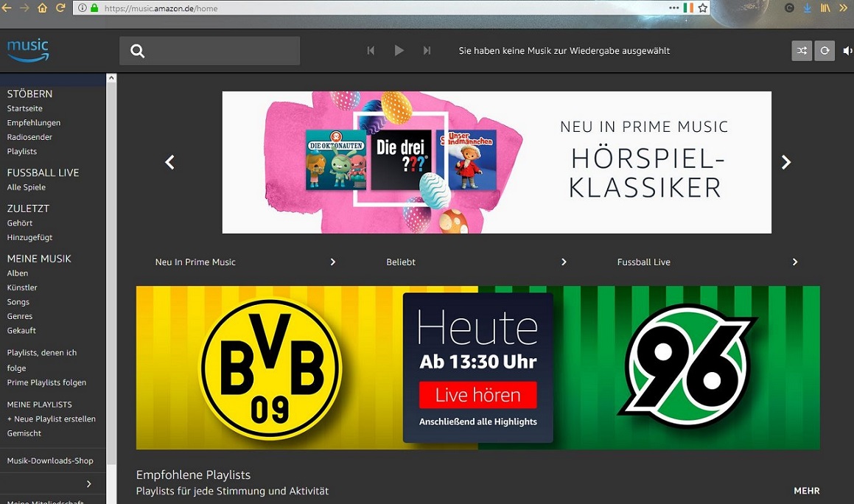Click the green padlock icon

[94, 8]
